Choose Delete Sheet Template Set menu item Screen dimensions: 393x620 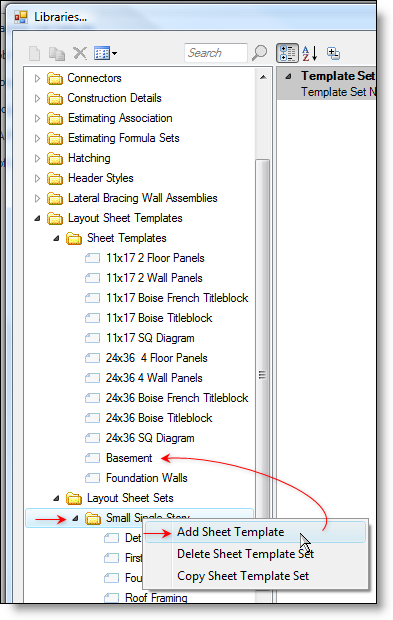point(245,554)
